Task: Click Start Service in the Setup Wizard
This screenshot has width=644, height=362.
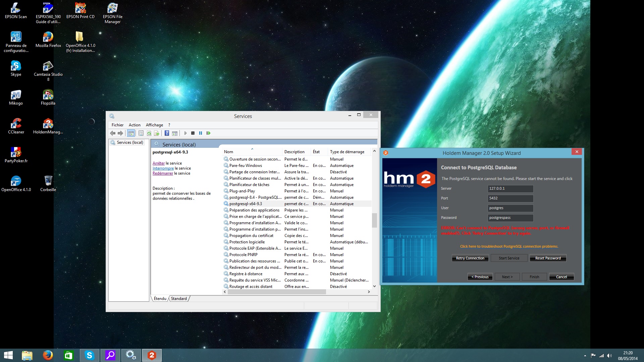Action: (x=509, y=258)
